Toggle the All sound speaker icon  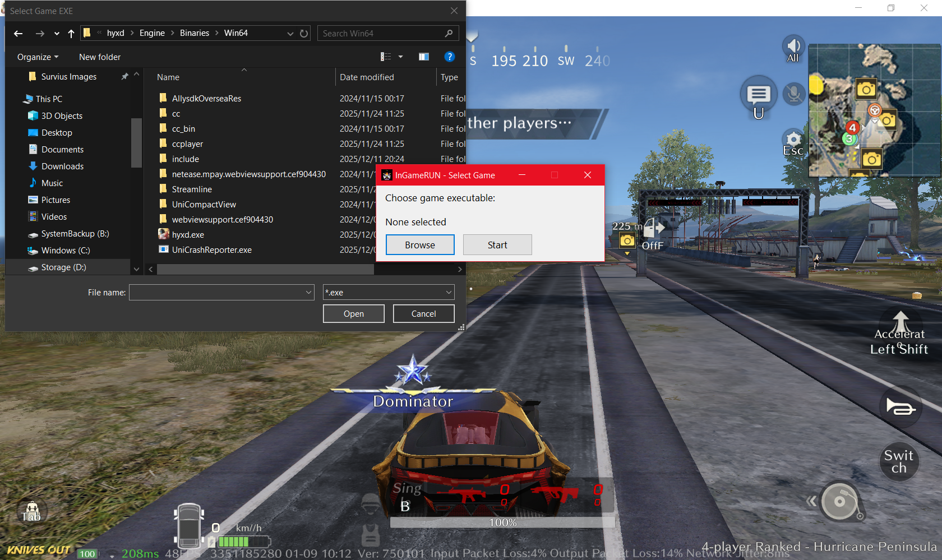tap(793, 48)
